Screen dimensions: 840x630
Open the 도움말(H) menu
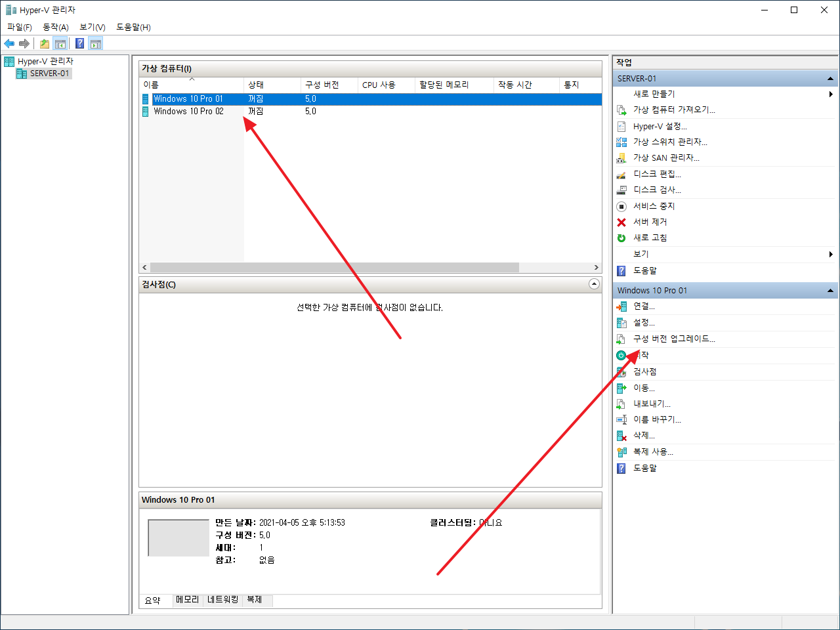133,27
